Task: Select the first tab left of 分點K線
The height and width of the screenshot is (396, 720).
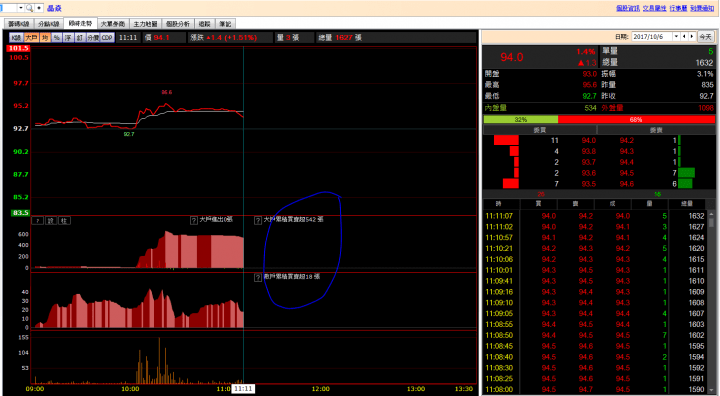Action: point(19,24)
